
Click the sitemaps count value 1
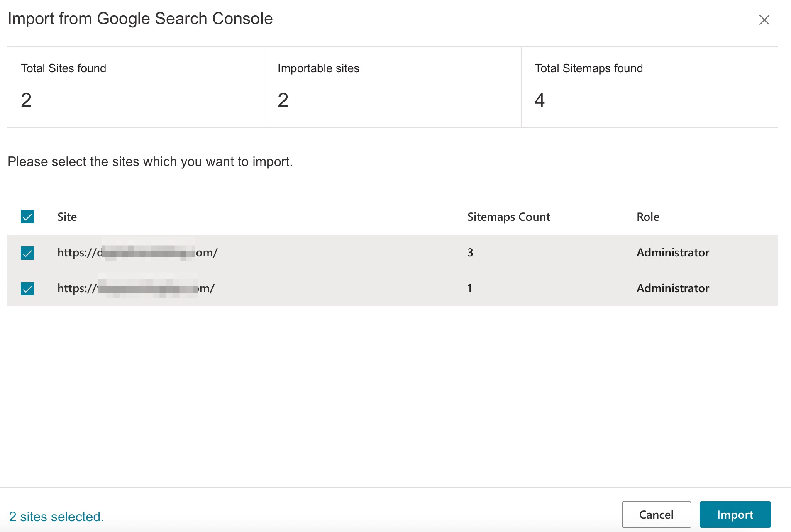[x=469, y=288]
